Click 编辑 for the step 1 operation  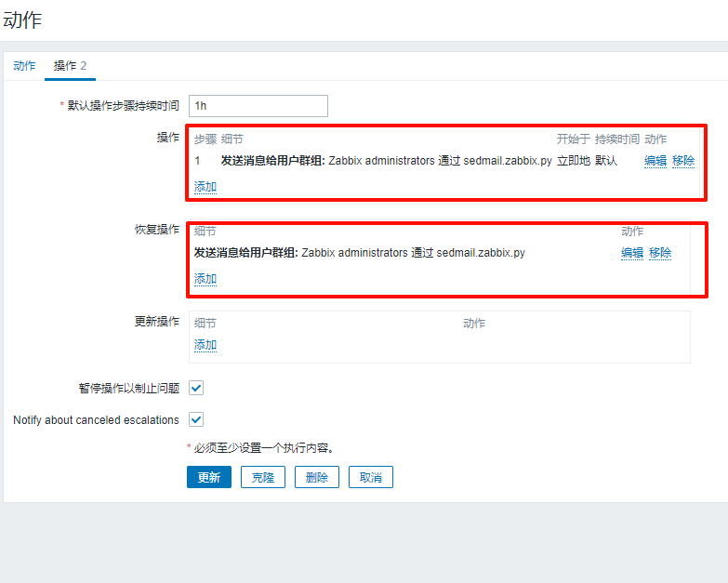point(655,161)
